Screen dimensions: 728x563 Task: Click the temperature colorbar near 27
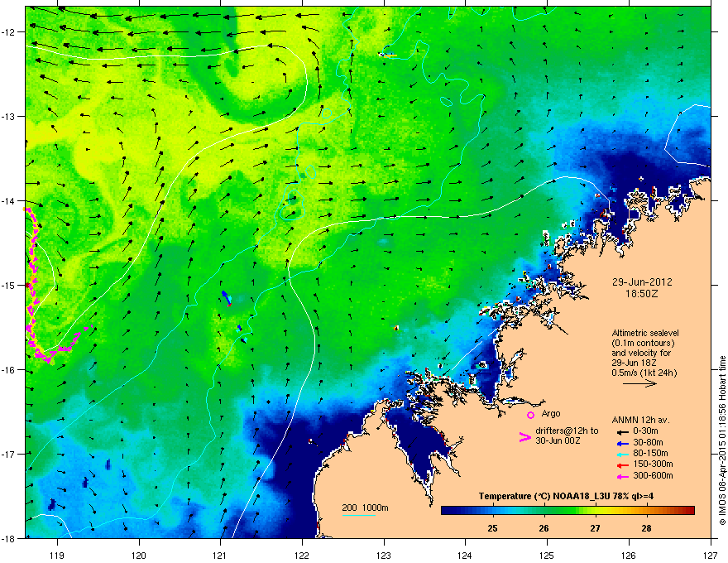(595, 511)
